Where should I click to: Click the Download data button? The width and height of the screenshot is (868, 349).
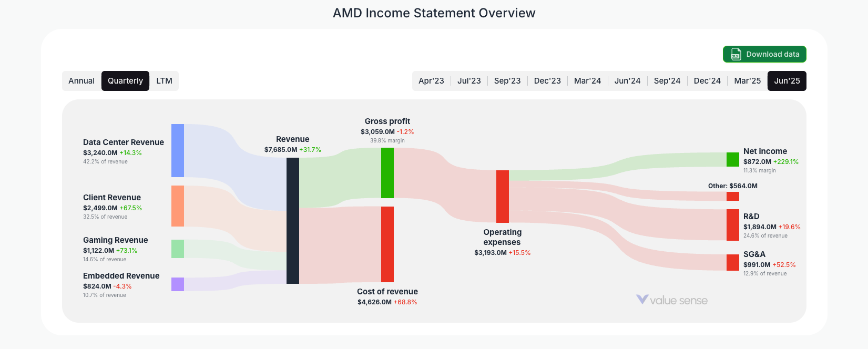(x=764, y=54)
